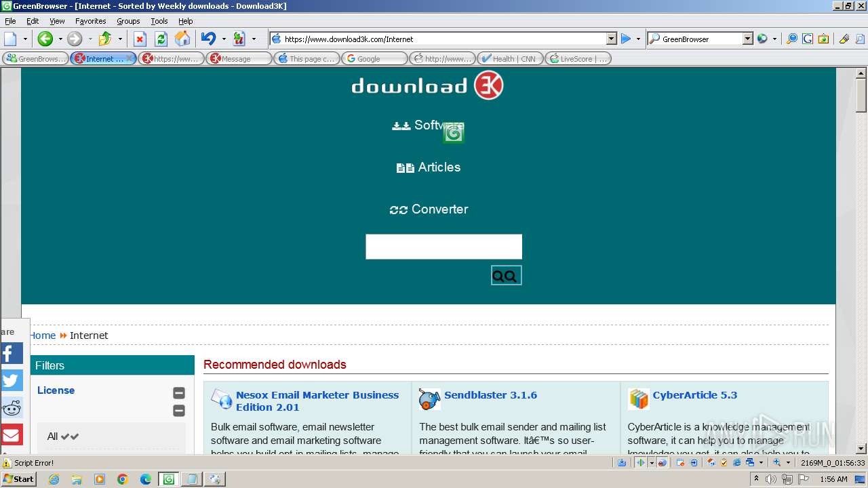The width and height of the screenshot is (868, 488).
Task: Click the blue Go arrow button
Action: pyautogui.click(x=626, y=39)
